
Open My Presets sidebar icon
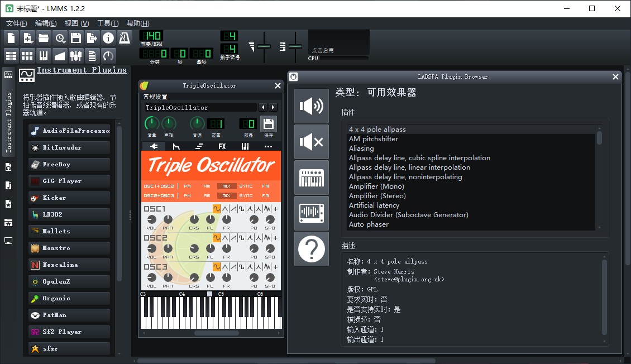click(x=8, y=204)
